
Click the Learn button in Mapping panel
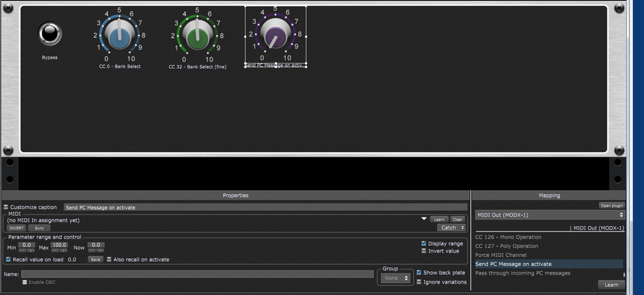[x=611, y=285]
